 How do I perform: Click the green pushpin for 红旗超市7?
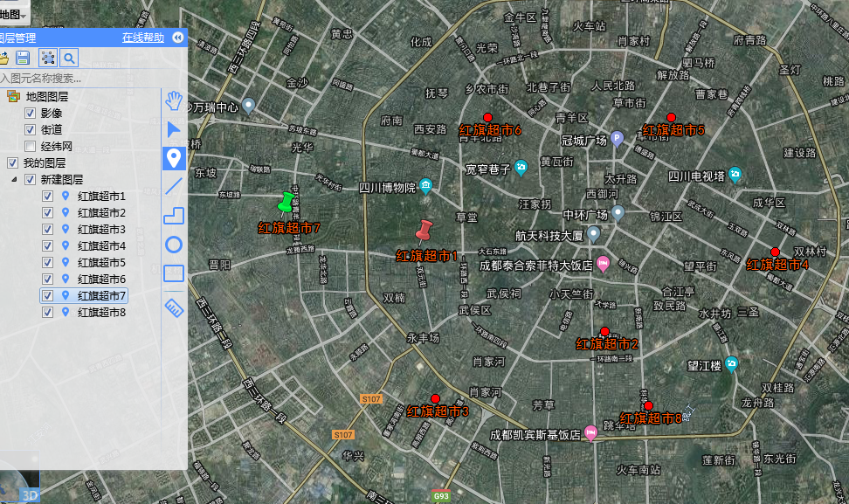click(x=286, y=203)
